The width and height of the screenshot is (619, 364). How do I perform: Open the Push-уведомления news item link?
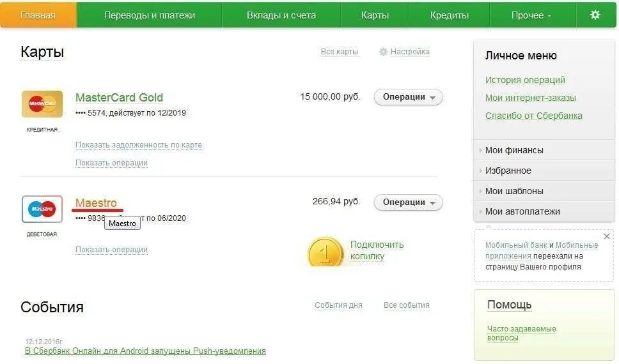(x=145, y=351)
